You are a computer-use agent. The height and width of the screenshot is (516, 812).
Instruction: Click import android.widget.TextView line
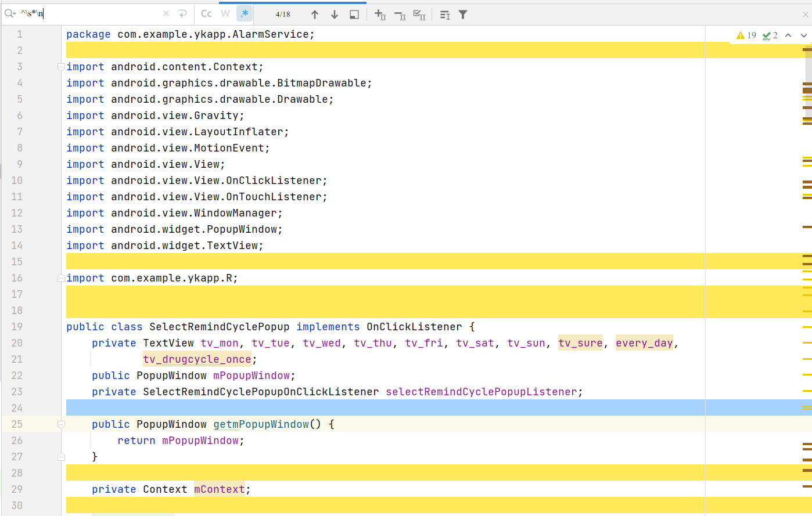(165, 246)
